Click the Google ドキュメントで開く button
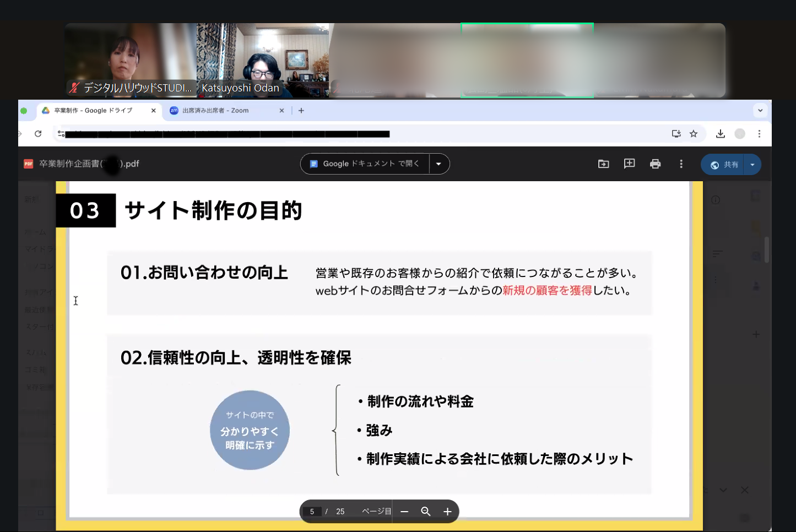Screen dimensions: 796x532 click(365, 164)
